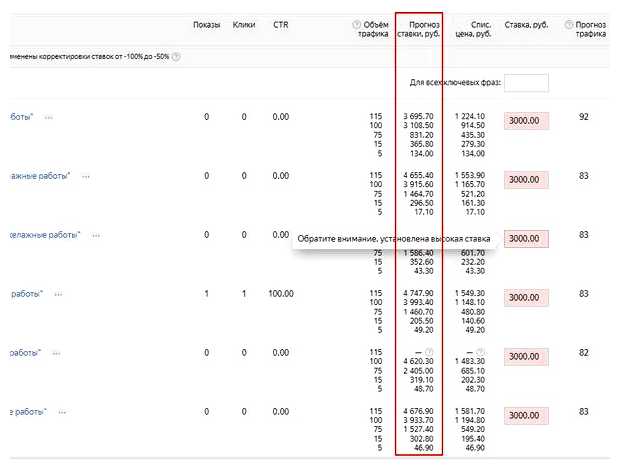620x469 pixels.
Task: Click the list price value 1 581.70
Action: tap(470, 411)
